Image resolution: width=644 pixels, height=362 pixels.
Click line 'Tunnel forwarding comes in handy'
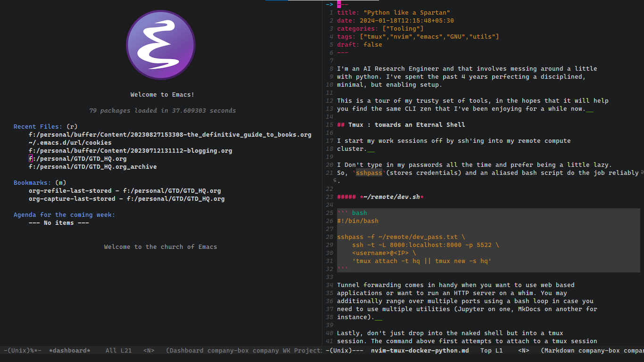pos(456,285)
